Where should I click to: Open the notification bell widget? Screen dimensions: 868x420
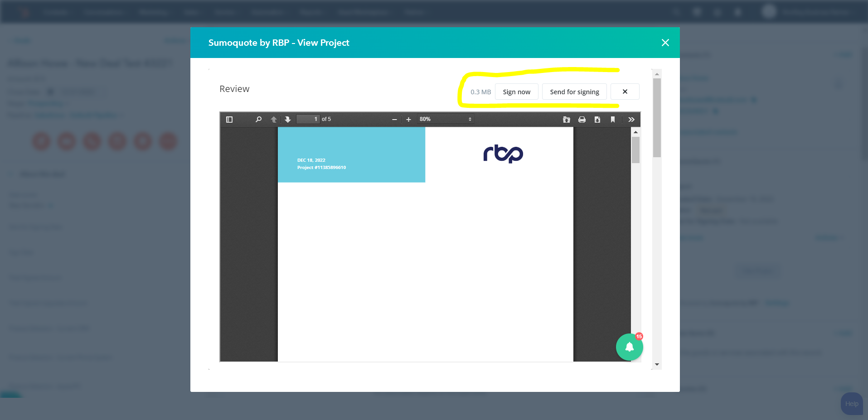coord(630,347)
